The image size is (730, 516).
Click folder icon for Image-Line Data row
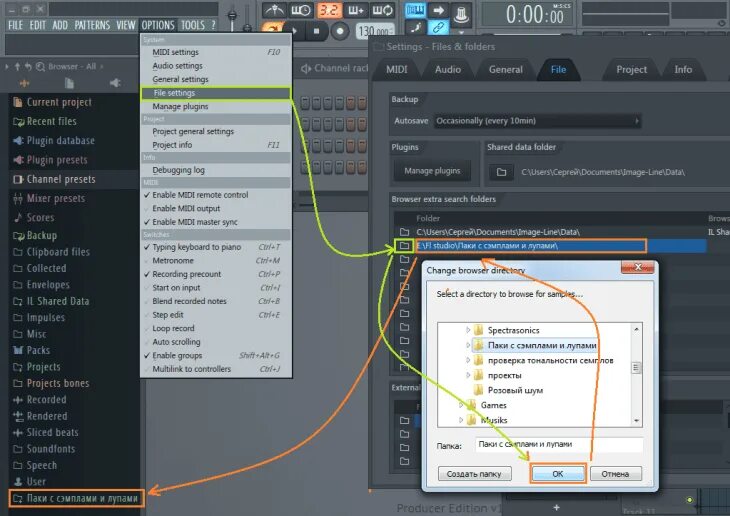point(405,232)
